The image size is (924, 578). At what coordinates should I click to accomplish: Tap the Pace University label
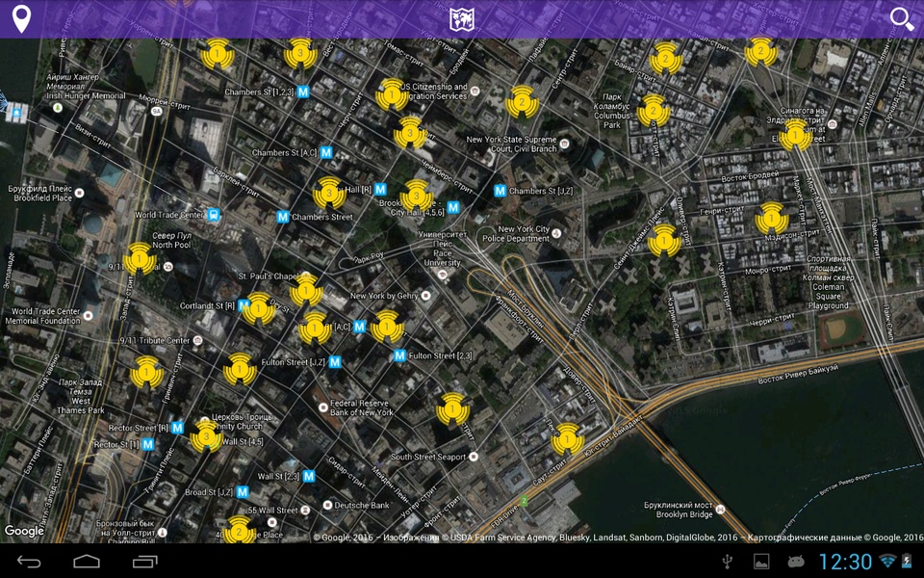443,249
